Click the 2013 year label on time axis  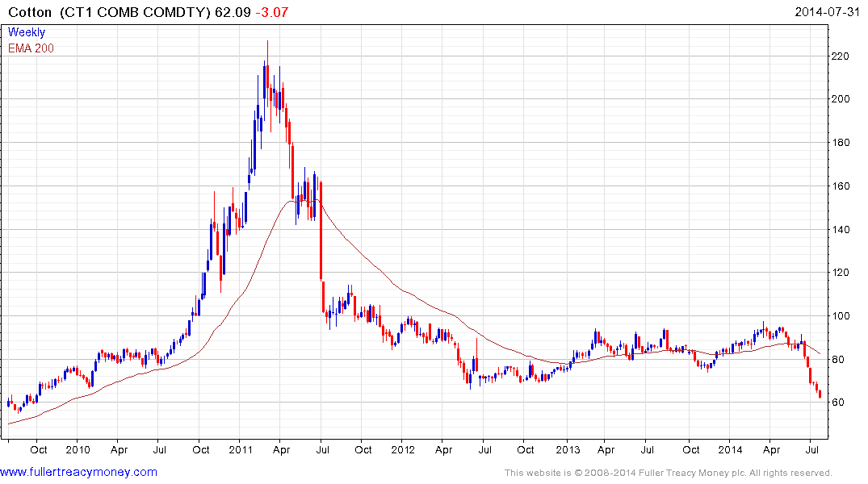pos(568,449)
